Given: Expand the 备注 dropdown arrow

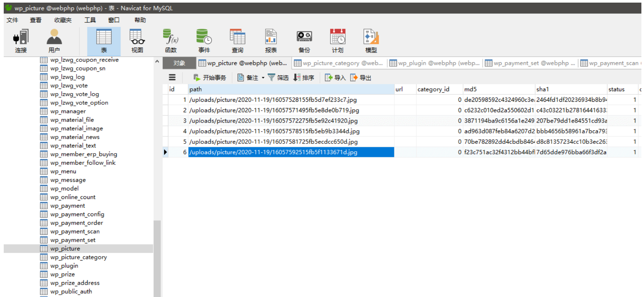Looking at the screenshot, I should [x=263, y=78].
